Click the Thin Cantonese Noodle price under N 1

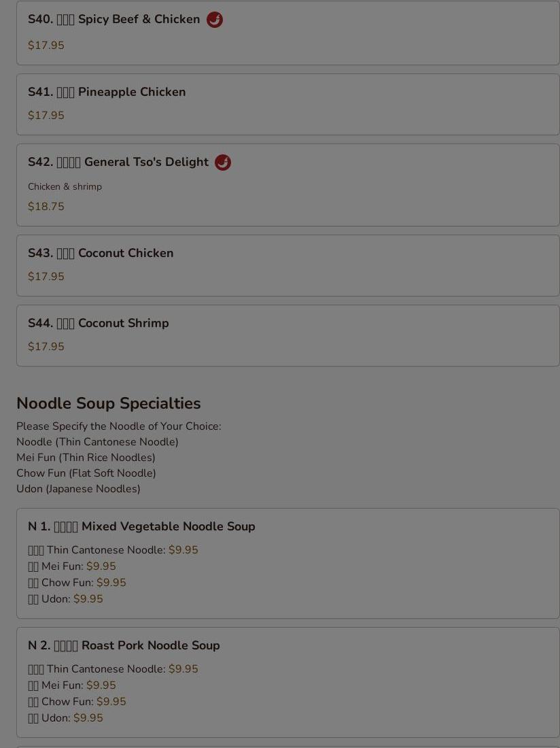[183, 550]
